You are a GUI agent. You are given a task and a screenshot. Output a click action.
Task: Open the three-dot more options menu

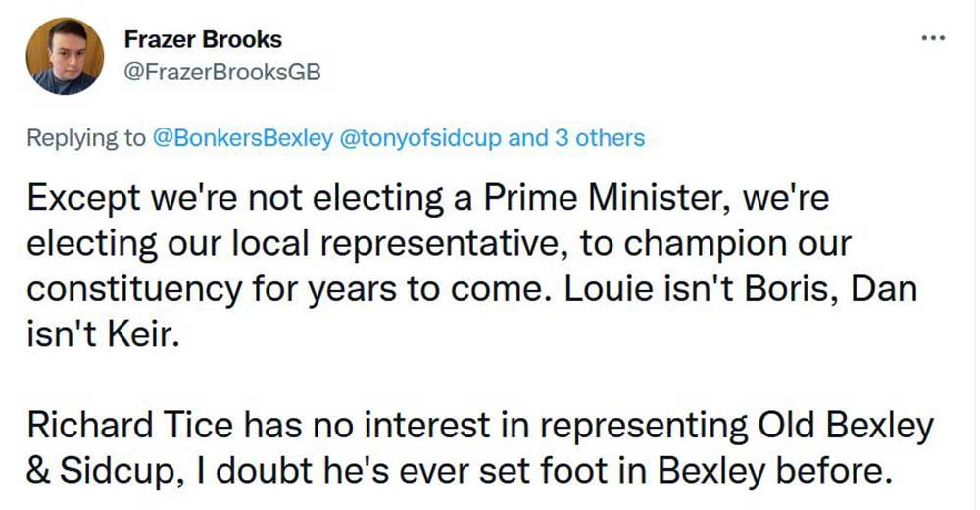point(933,38)
